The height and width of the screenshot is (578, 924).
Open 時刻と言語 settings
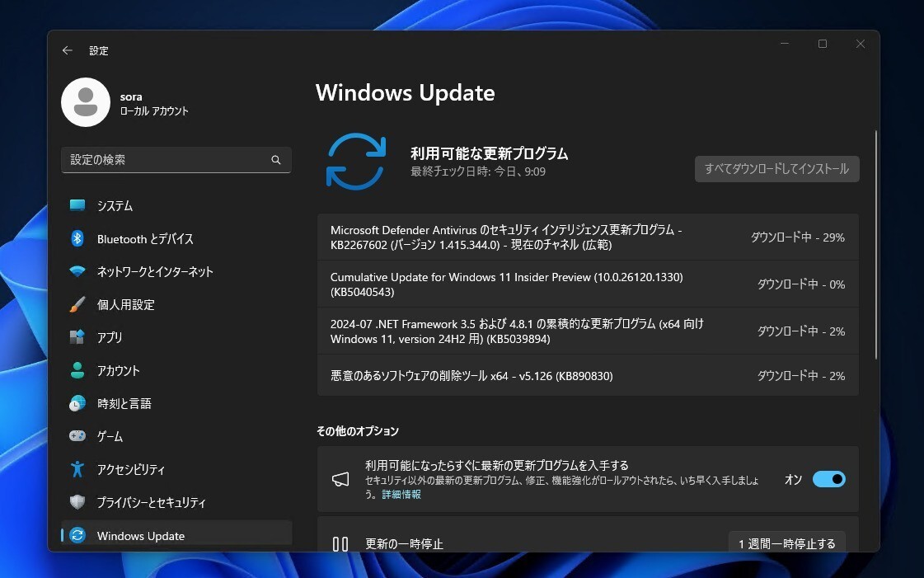[78, 403]
